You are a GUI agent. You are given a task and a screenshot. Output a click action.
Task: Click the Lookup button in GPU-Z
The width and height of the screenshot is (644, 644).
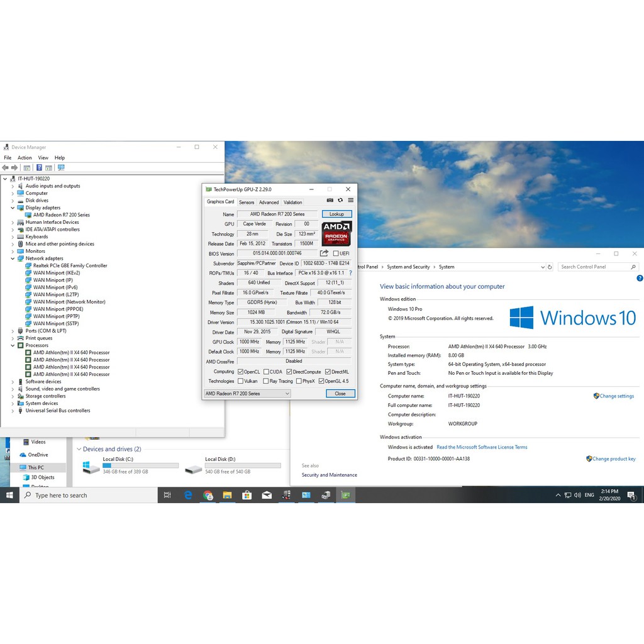[337, 214]
